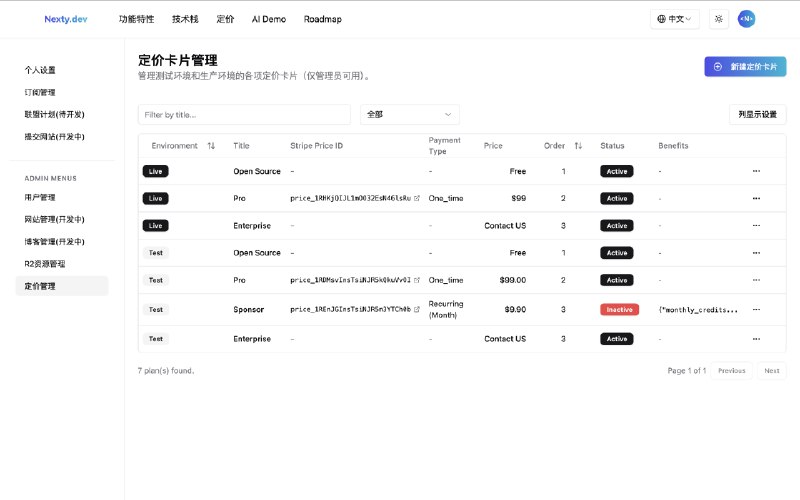Click the $99 price in Live Pro row

[x=518, y=198]
